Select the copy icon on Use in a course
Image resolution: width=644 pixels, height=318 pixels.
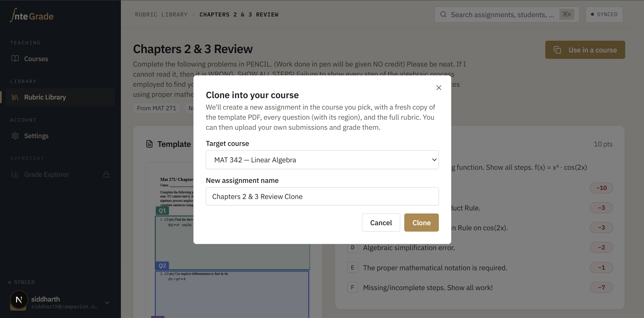pyautogui.click(x=557, y=50)
